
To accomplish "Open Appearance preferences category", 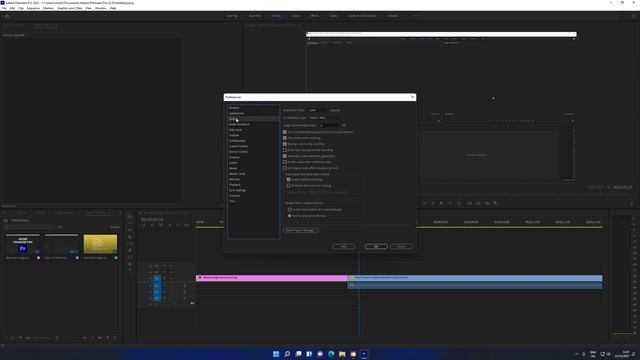I will tap(236, 113).
